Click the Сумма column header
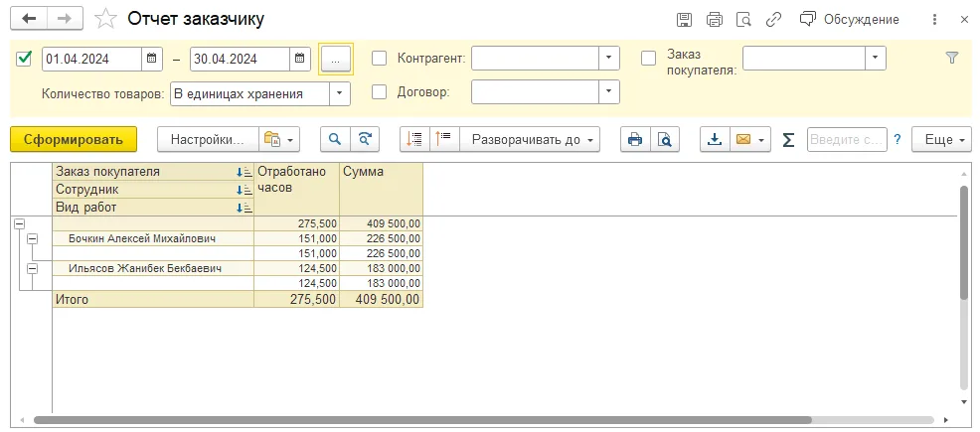Image resolution: width=980 pixels, height=432 pixels. tap(382, 189)
